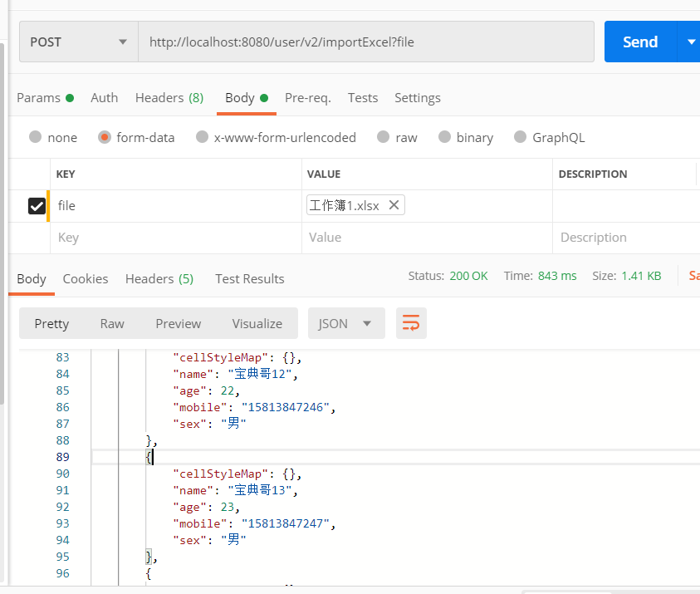This screenshot has width=700, height=594.
Task: Click the "宝典哥13" name value
Action: pos(260,490)
